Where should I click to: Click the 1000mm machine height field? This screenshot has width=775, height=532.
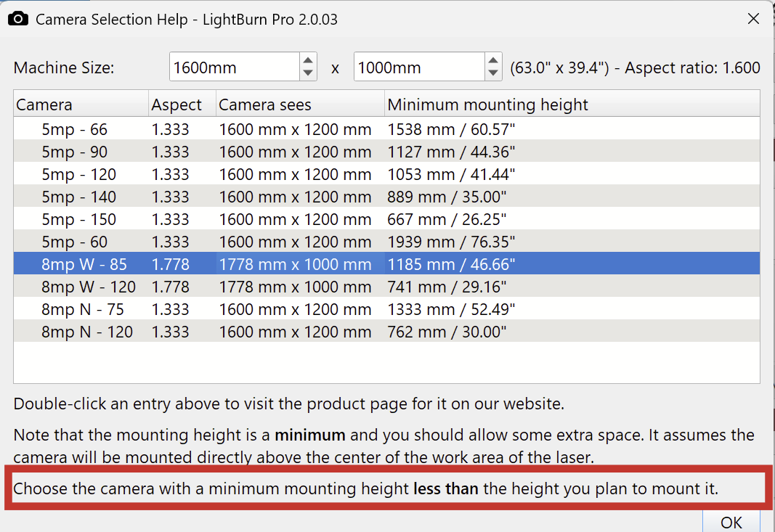pos(418,67)
